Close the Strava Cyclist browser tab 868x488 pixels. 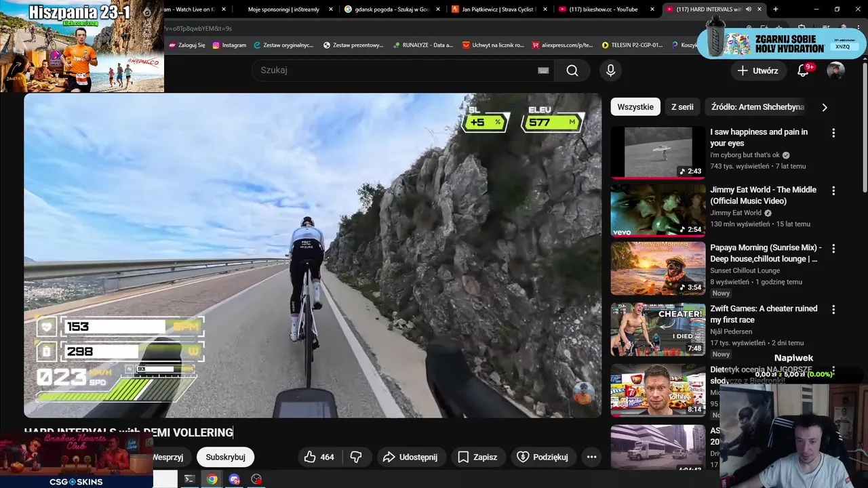tap(545, 9)
